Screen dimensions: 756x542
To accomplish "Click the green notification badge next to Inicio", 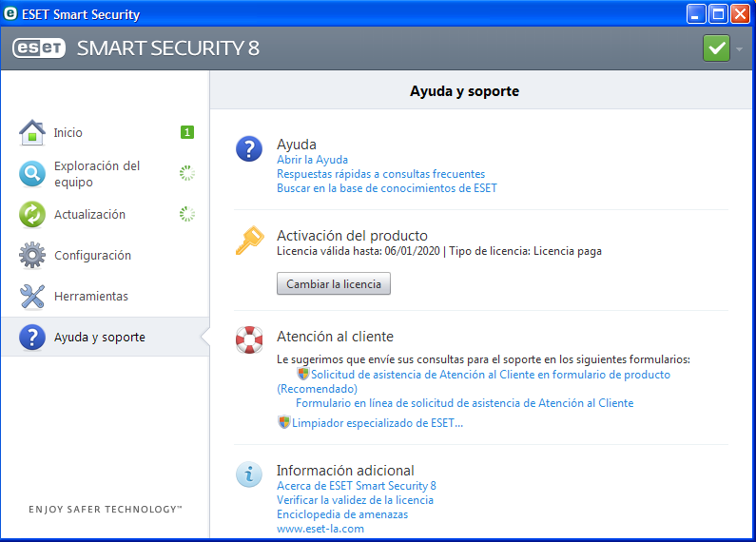I will (187, 132).
